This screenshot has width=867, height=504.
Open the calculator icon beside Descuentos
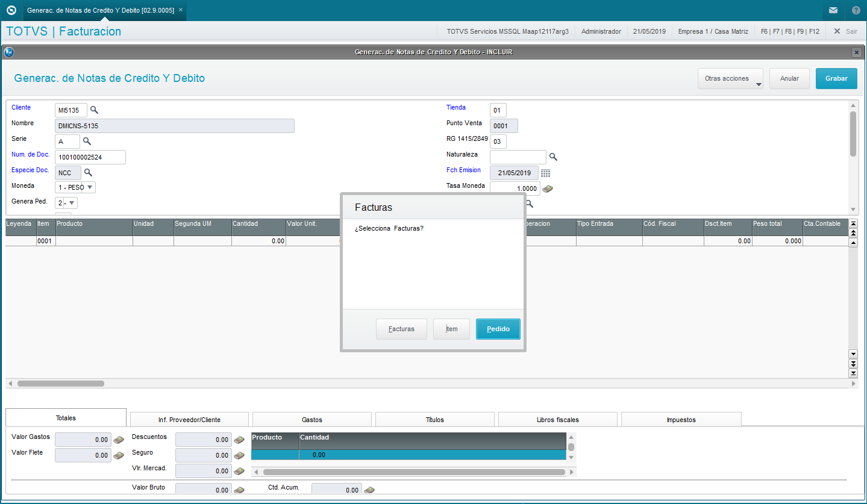pos(239,440)
